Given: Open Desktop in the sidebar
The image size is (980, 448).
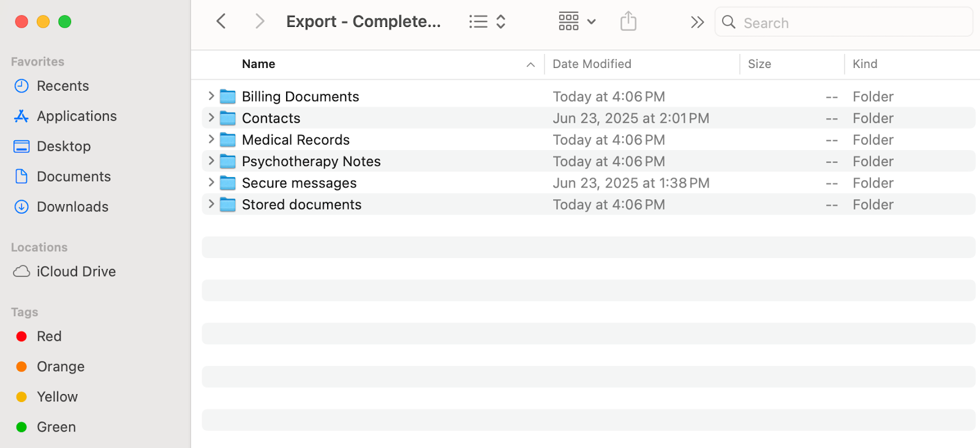Looking at the screenshot, I should coord(64,146).
